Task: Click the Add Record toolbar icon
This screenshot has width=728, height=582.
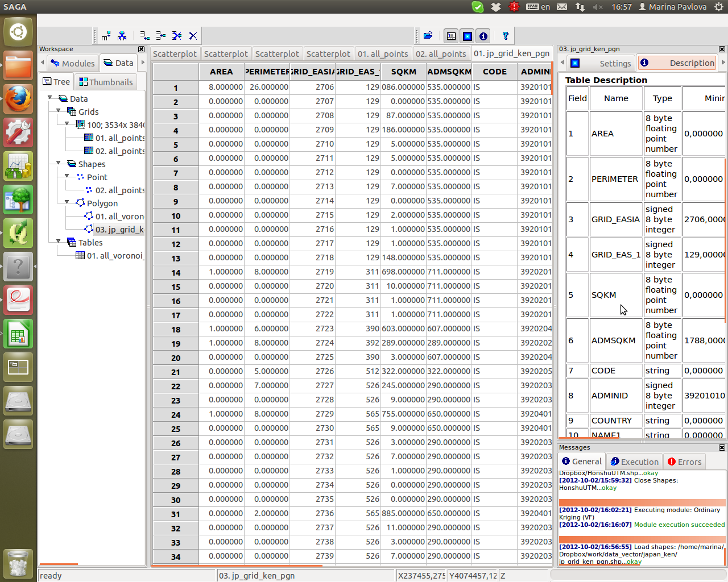Action: 145,36
